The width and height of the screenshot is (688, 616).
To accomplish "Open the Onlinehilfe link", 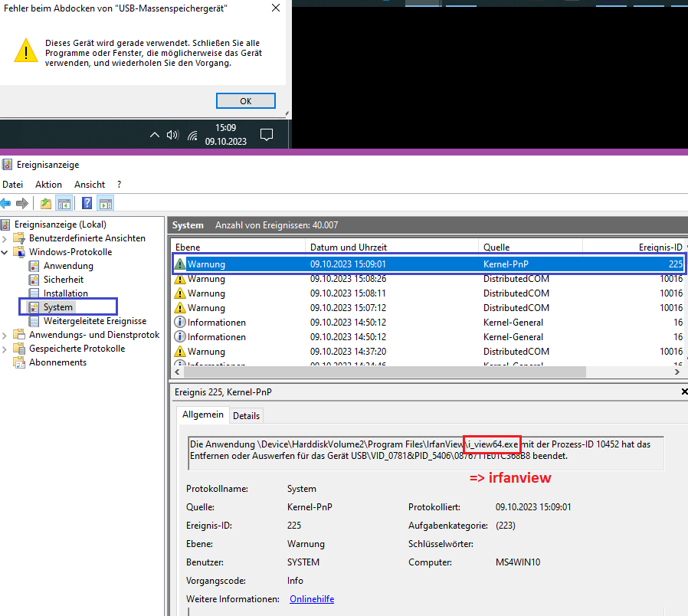I will click(x=311, y=599).
